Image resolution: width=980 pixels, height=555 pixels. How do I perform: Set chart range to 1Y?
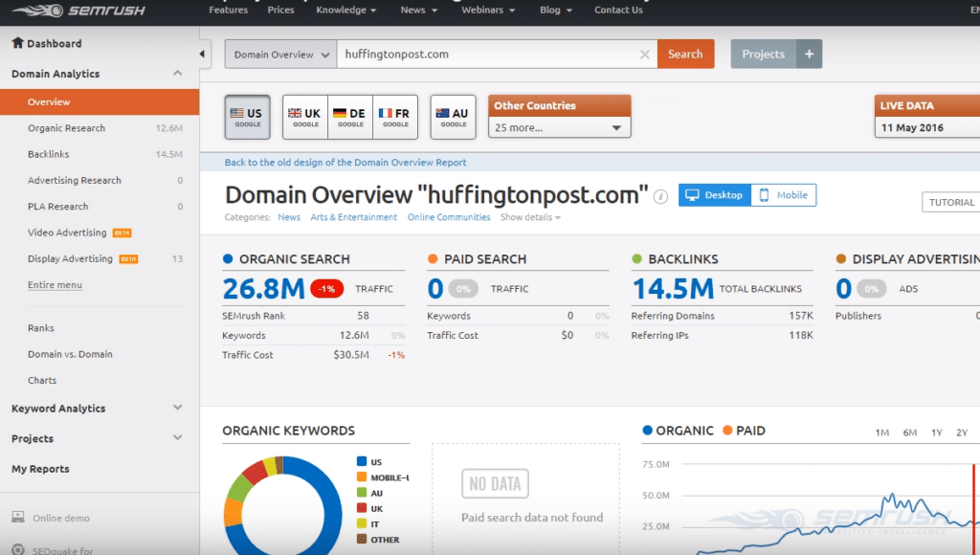[x=936, y=433]
